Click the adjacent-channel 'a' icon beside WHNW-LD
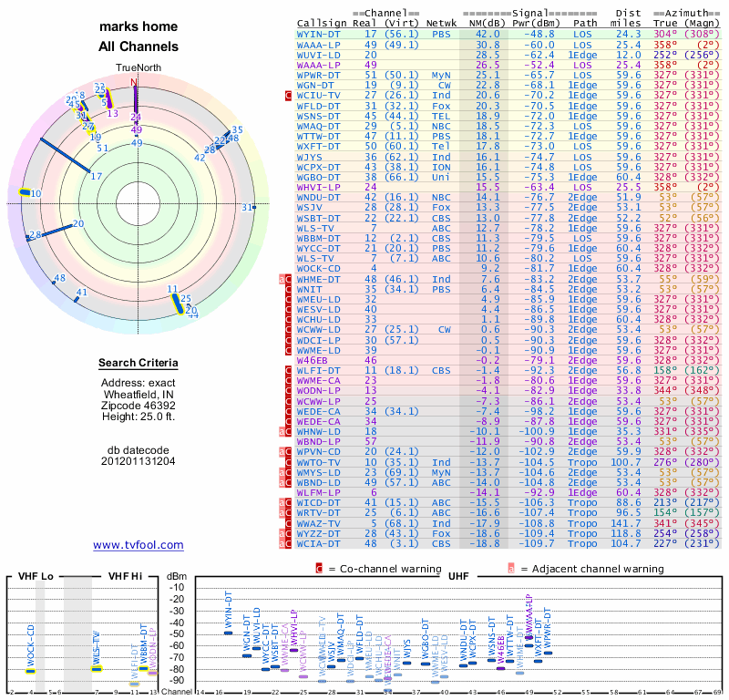The width and height of the screenshot is (729, 700). click(x=282, y=432)
